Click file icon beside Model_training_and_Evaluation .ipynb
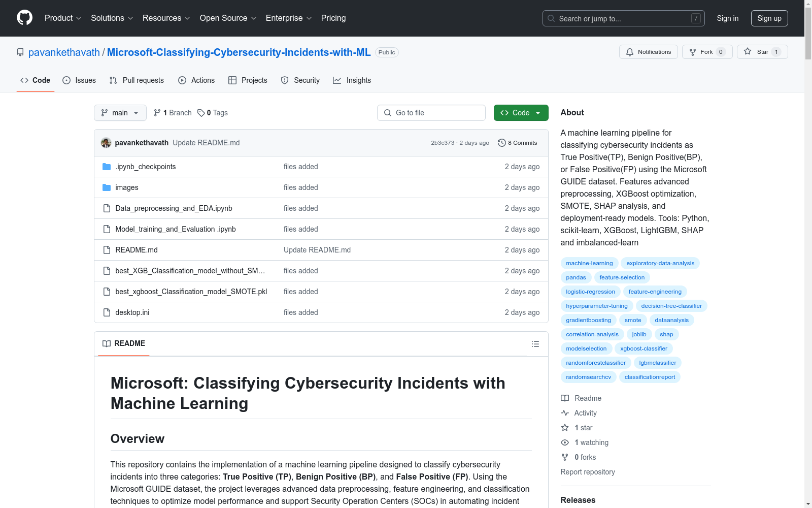812x508 pixels. pos(107,229)
